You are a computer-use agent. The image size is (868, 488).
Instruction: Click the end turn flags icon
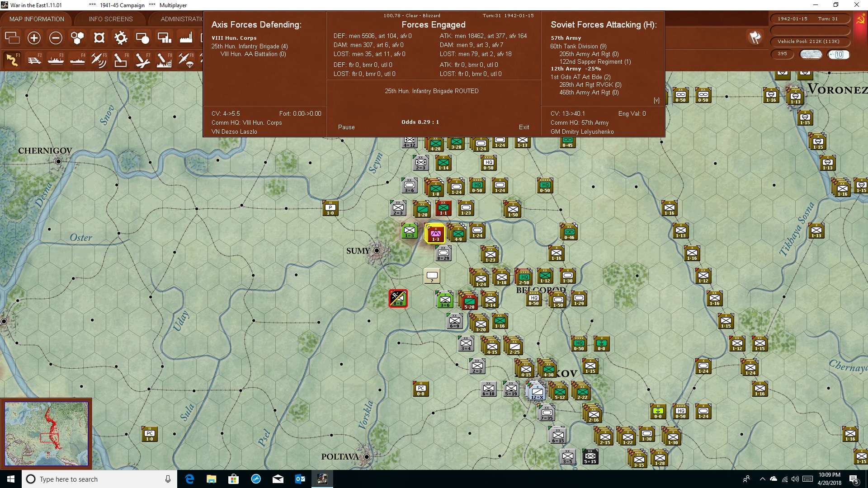point(755,38)
